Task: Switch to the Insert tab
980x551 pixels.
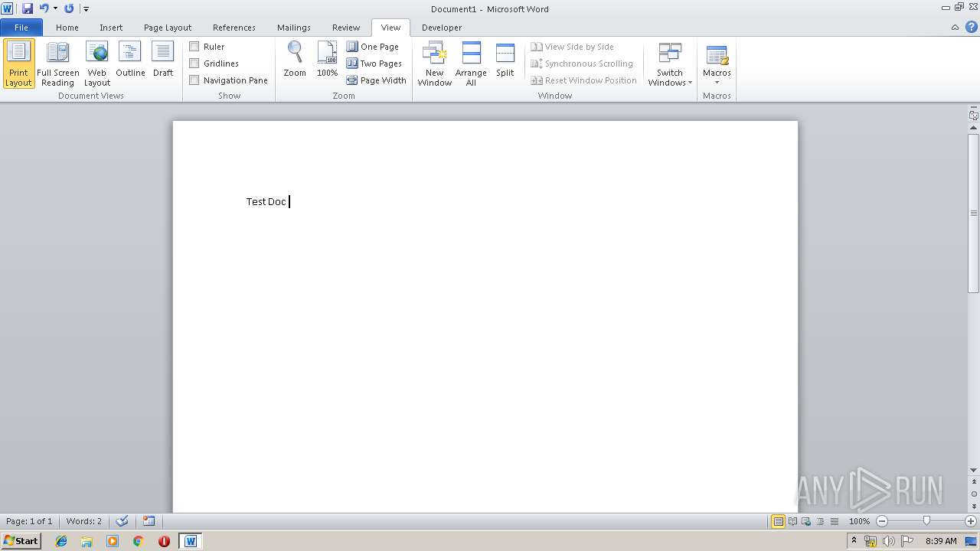Action: tap(111, 28)
